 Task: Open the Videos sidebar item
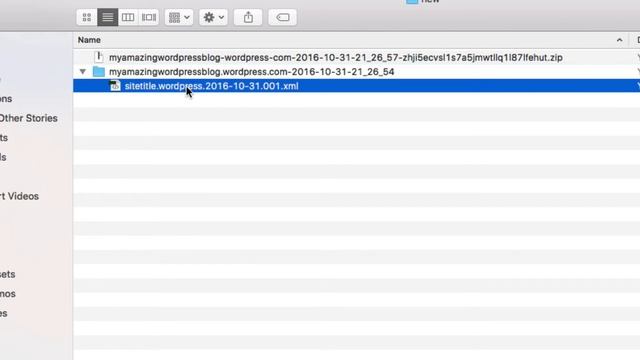coord(20,196)
